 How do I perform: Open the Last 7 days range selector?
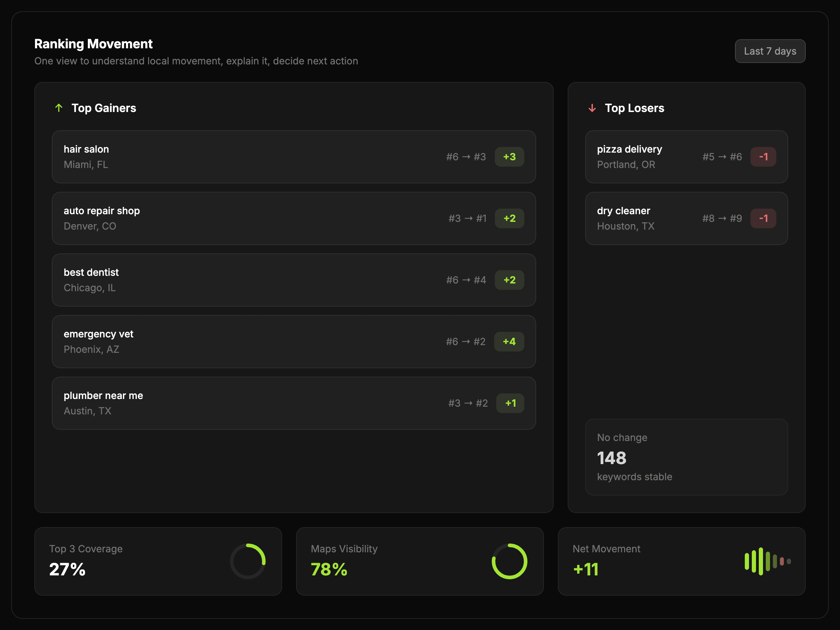[x=770, y=51]
